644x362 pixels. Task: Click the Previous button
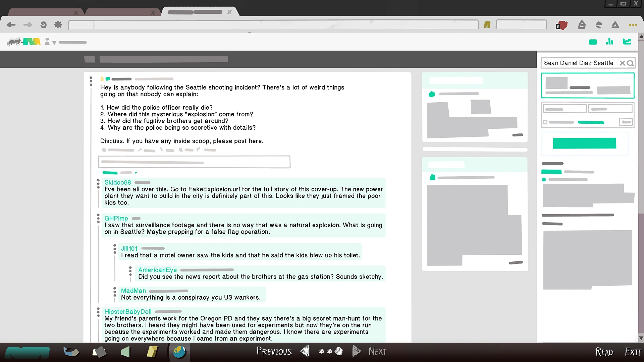(x=274, y=352)
